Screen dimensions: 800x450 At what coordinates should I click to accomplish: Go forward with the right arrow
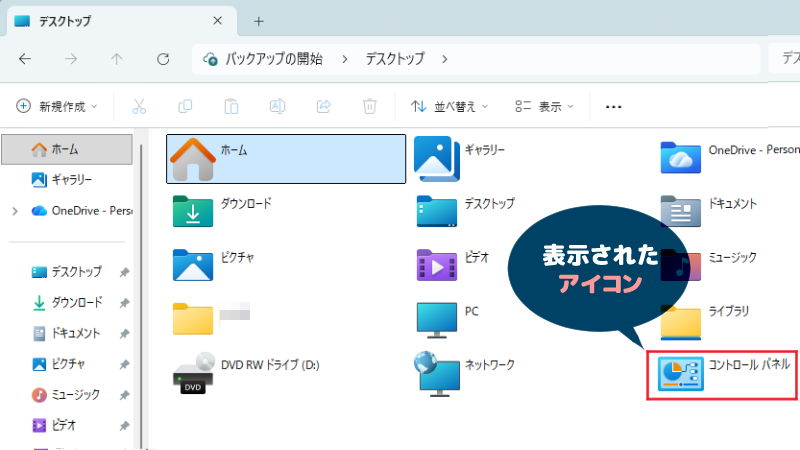(x=70, y=59)
